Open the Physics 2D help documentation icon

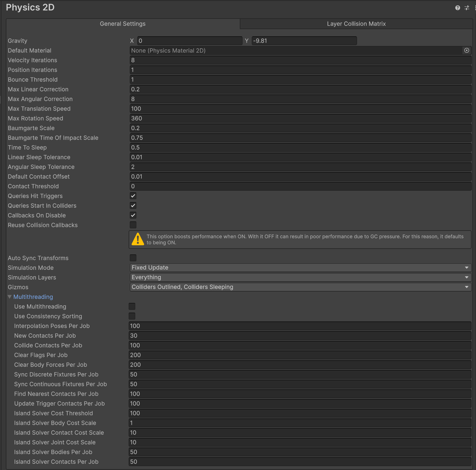(x=457, y=8)
